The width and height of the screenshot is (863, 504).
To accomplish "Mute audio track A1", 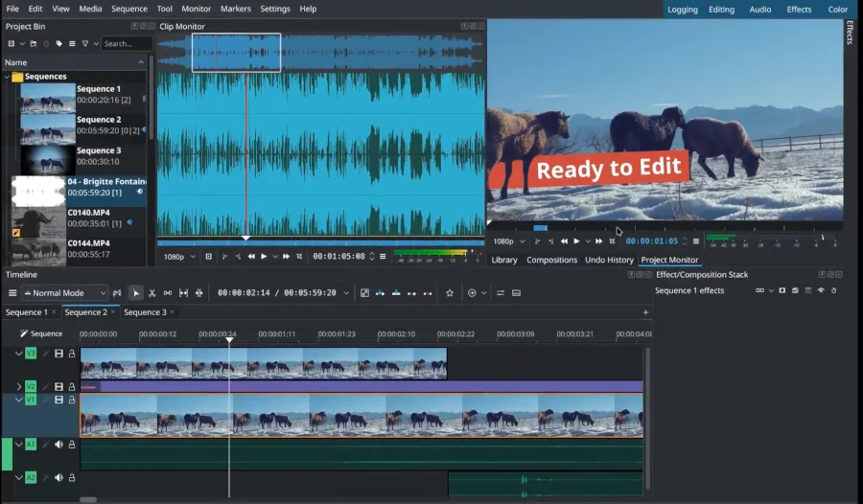I will pos(58,445).
